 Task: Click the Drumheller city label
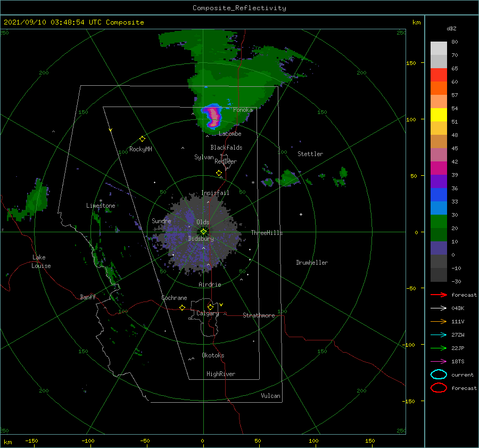point(312,263)
